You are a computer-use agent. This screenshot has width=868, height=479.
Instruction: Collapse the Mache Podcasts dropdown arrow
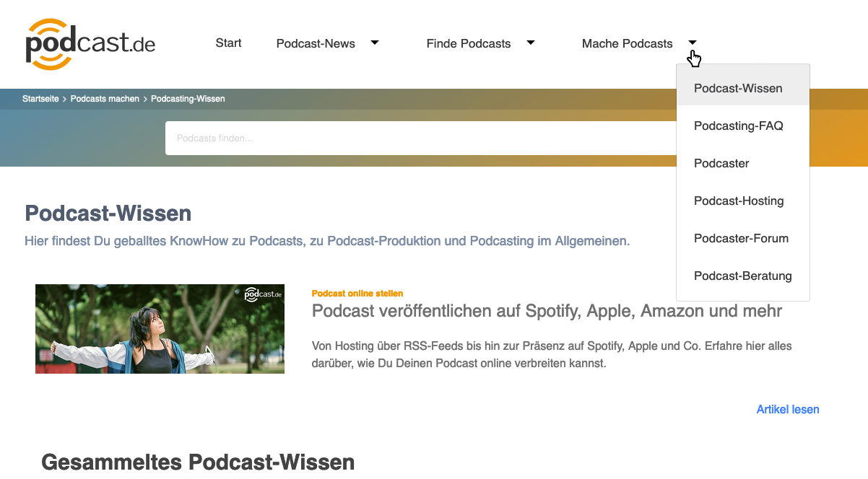693,43
